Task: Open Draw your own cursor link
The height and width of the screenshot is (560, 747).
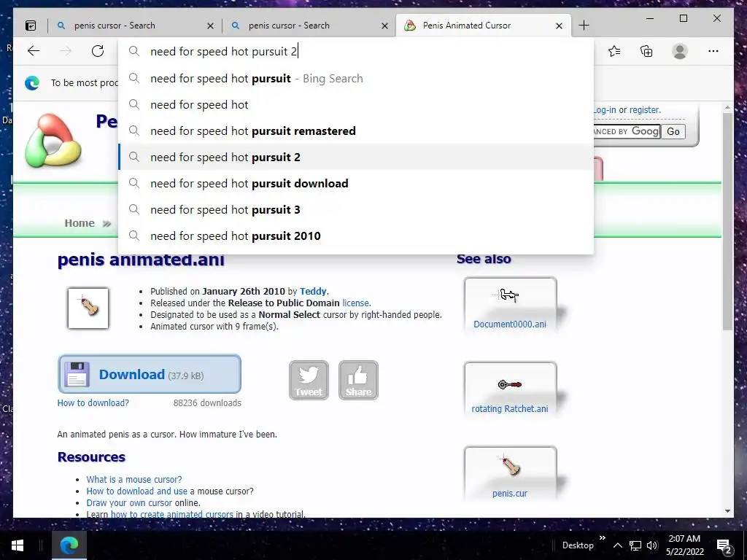Action: click(x=129, y=503)
